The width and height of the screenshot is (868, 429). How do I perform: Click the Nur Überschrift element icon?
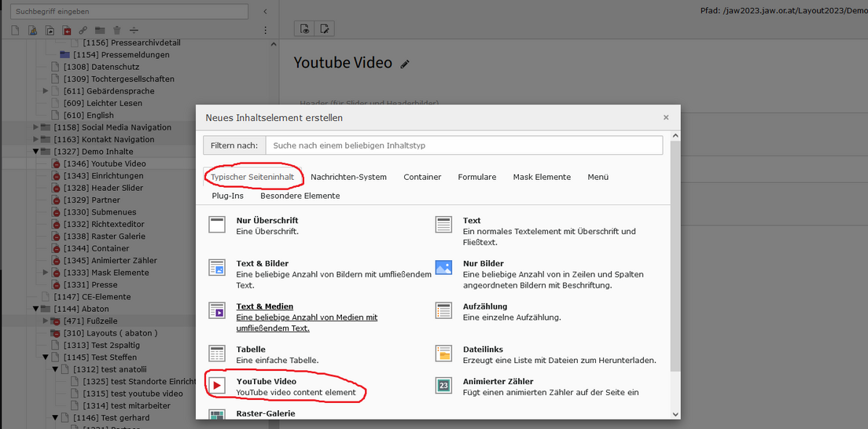pyautogui.click(x=217, y=225)
